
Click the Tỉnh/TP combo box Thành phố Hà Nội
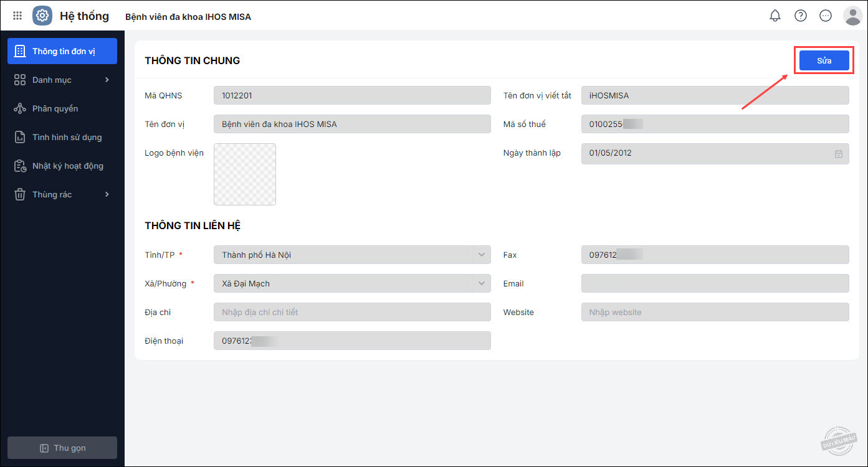352,255
